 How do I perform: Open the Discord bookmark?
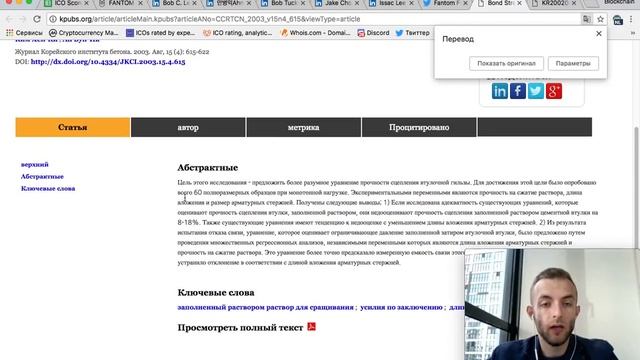[x=373, y=33]
